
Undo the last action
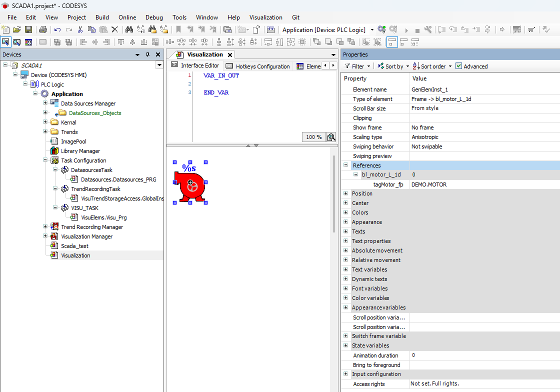57,29
